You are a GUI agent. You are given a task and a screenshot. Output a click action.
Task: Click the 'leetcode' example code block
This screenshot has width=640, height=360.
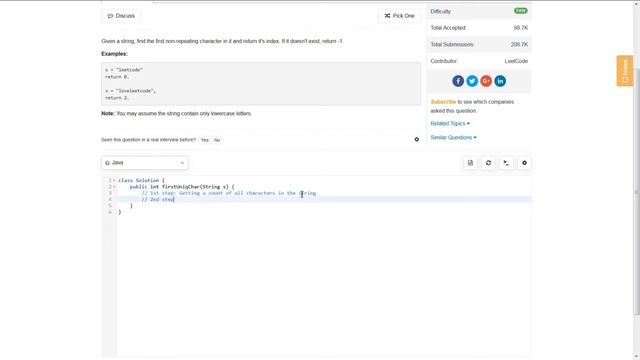(x=261, y=84)
